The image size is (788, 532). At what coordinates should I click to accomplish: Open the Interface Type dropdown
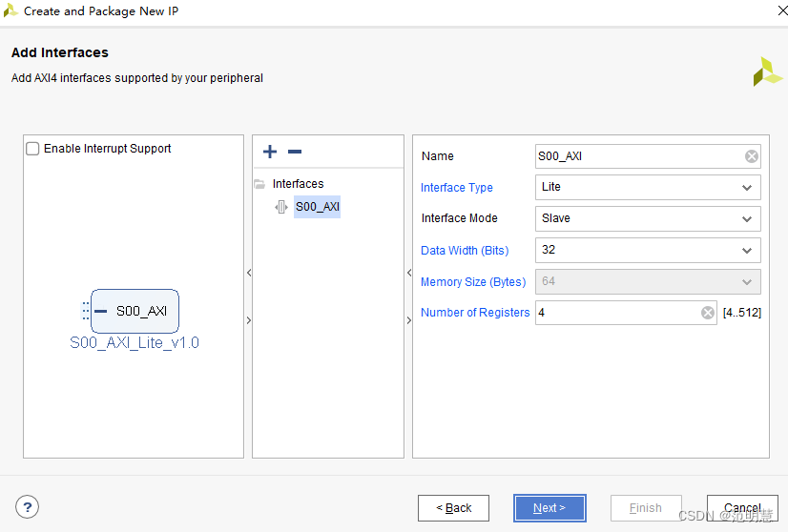(648, 188)
